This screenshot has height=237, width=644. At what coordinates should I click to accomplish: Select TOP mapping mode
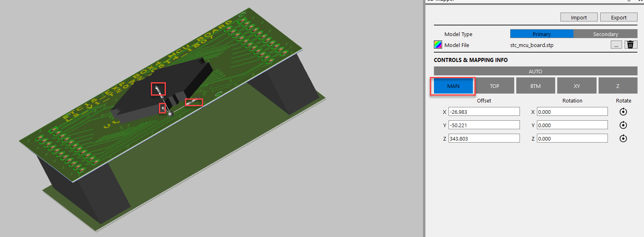pyautogui.click(x=494, y=86)
